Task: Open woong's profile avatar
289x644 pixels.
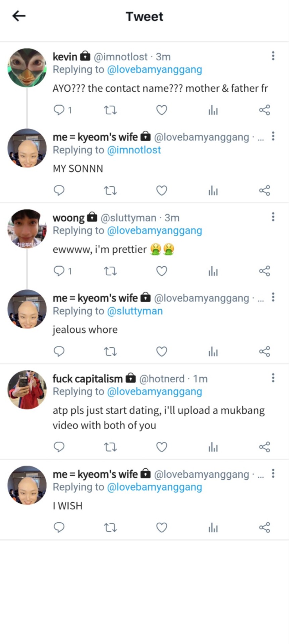Action: pyautogui.click(x=27, y=229)
